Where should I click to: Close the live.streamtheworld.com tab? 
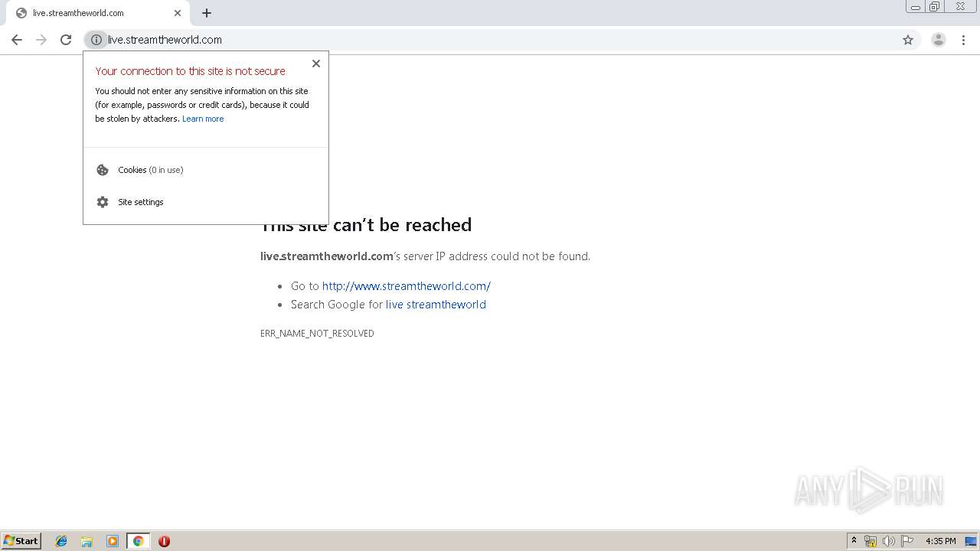tap(178, 13)
